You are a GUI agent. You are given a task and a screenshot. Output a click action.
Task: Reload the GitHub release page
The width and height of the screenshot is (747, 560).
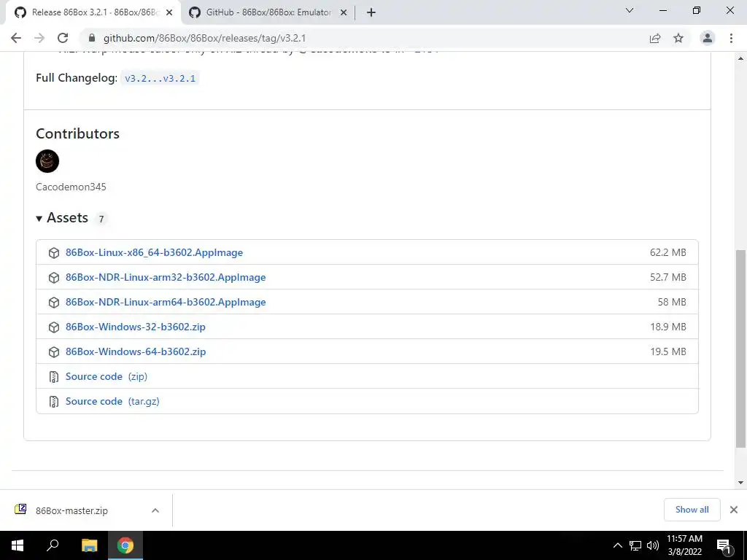pos(63,38)
